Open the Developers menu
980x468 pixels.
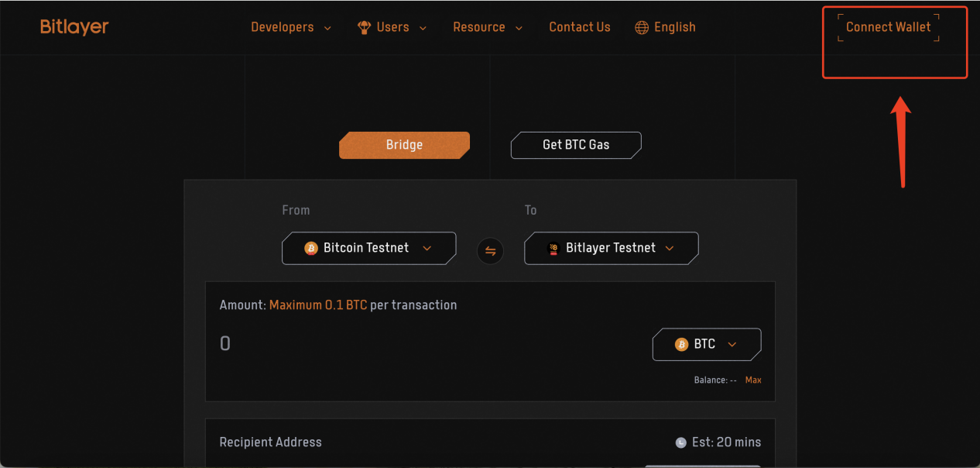pyautogui.click(x=291, y=27)
